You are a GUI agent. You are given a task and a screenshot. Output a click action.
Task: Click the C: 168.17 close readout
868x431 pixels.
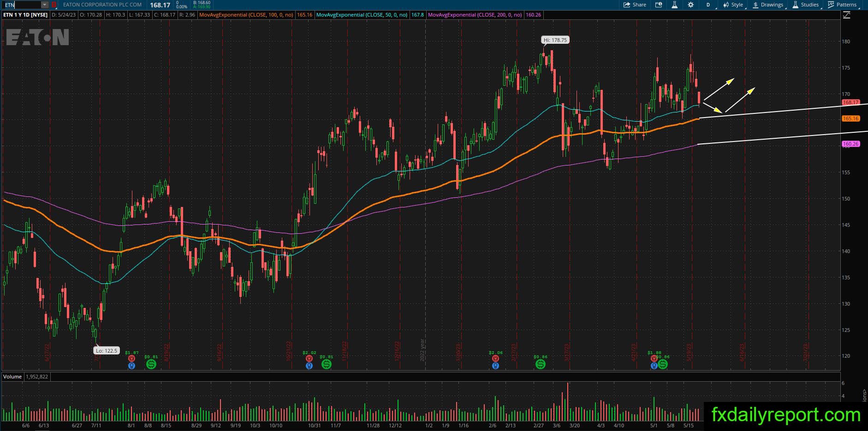click(x=165, y=15)
